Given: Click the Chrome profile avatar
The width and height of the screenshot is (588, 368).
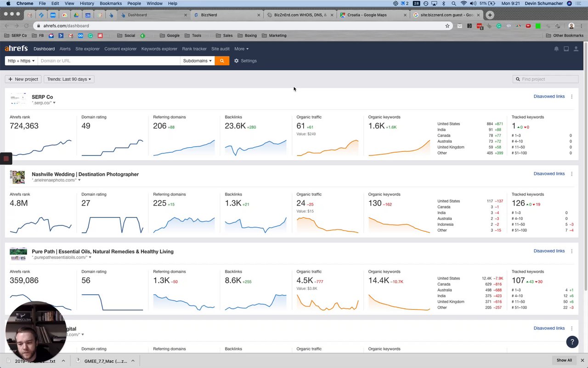Looking at the screenshot, I should click(571, 26).
